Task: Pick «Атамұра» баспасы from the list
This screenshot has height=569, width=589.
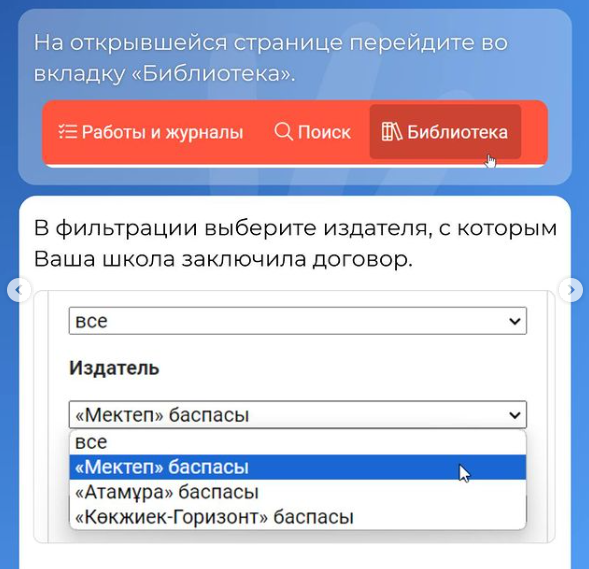Action: [298, 492]
